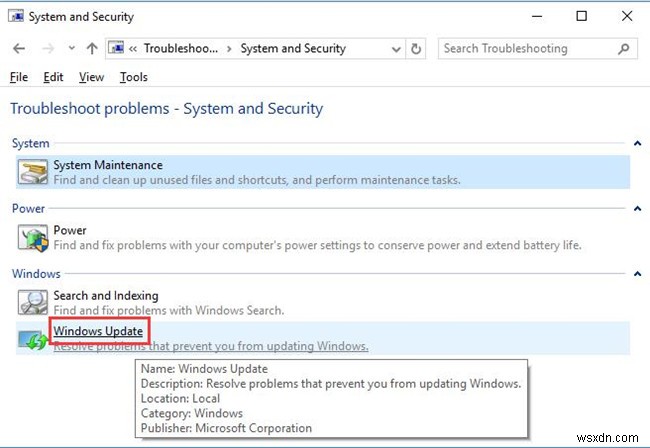
Task: Refresh the Troubleshooting page
Action: click(417, 48)
